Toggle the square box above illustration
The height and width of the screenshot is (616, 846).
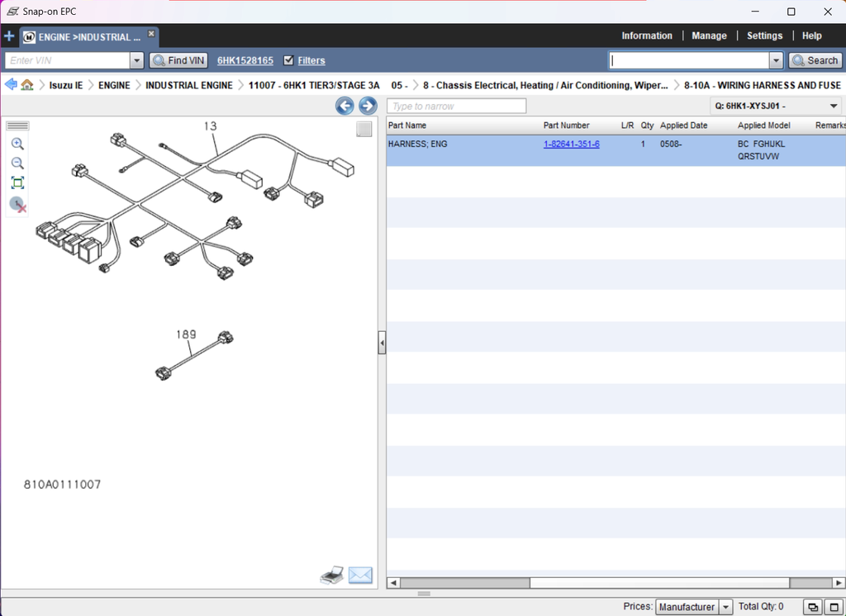coord(364,129)
